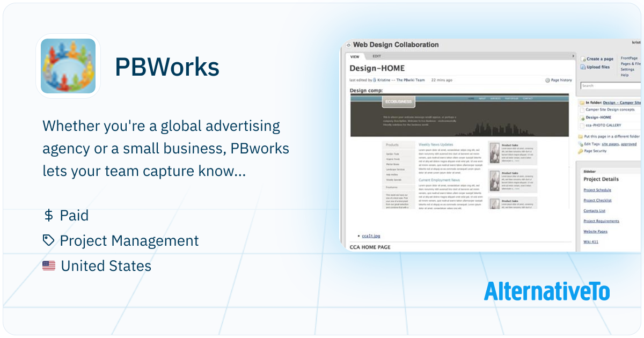
Task: Open the Project Requirements link
Action: coord(601,221)
